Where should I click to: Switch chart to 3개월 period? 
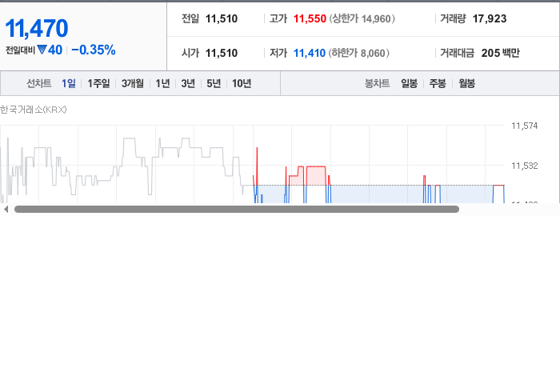133,83
